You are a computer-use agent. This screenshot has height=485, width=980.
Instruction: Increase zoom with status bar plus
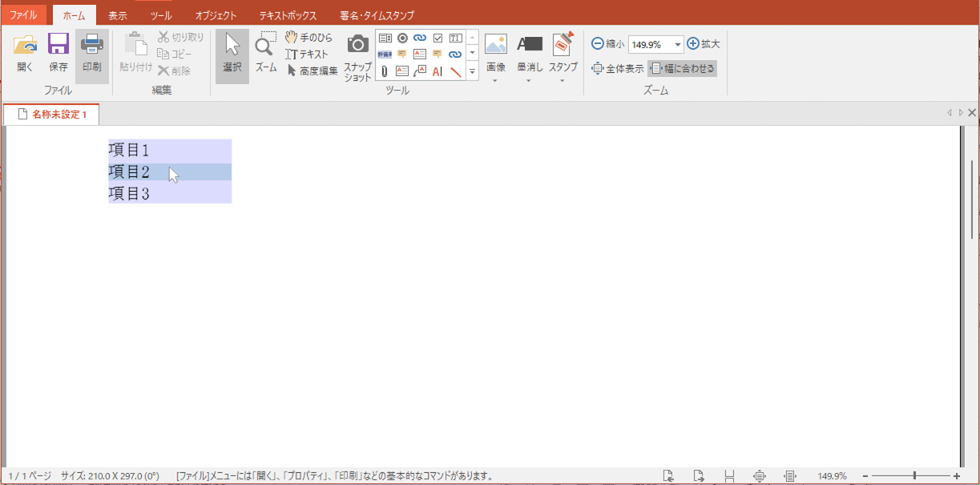(x=957, y=476)
